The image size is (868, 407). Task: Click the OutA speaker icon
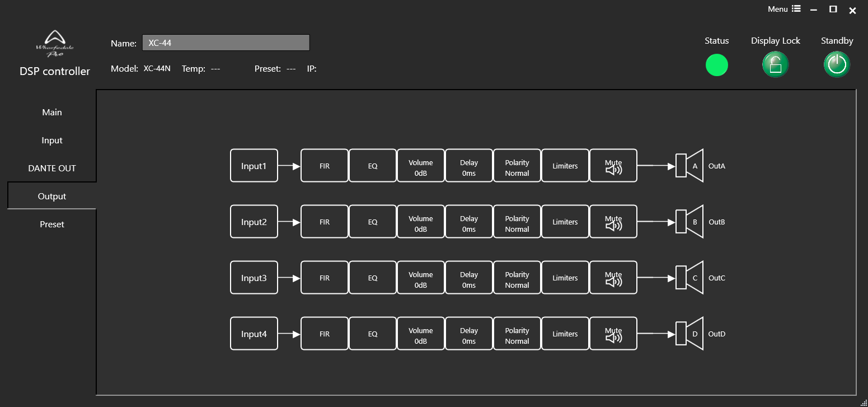coord(689,166)
